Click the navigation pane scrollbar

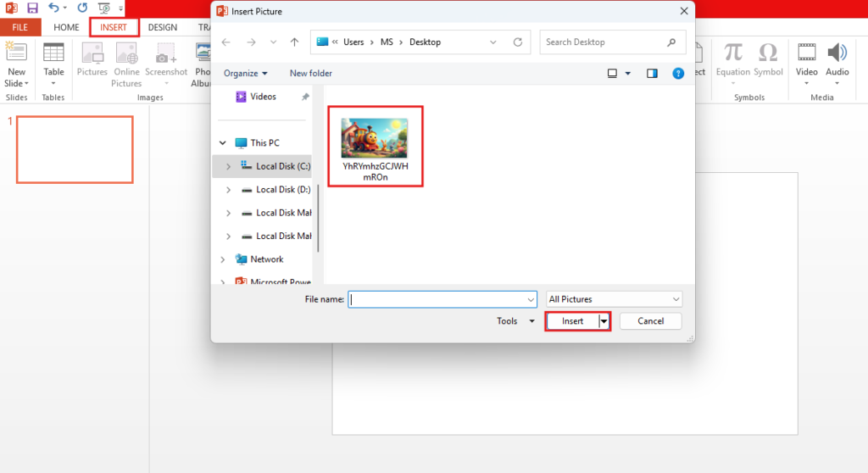(319, 218)
